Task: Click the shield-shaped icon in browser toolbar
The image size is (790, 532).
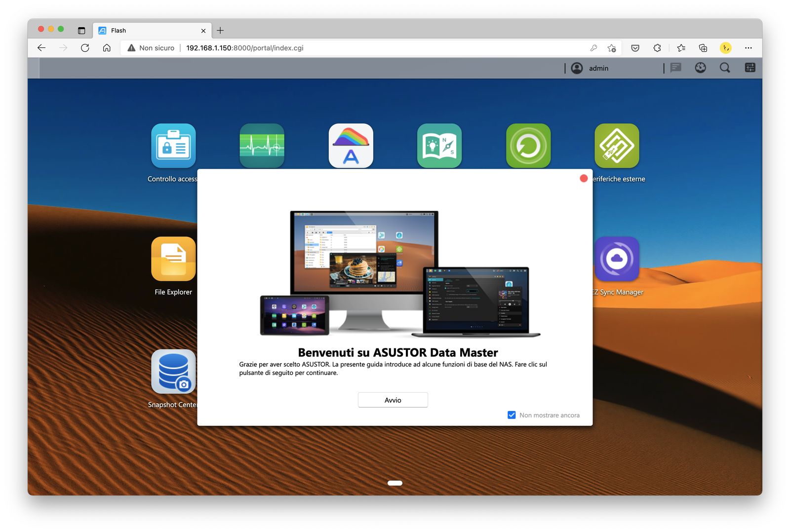Action: pyautogui.click(x=635, y=48)
